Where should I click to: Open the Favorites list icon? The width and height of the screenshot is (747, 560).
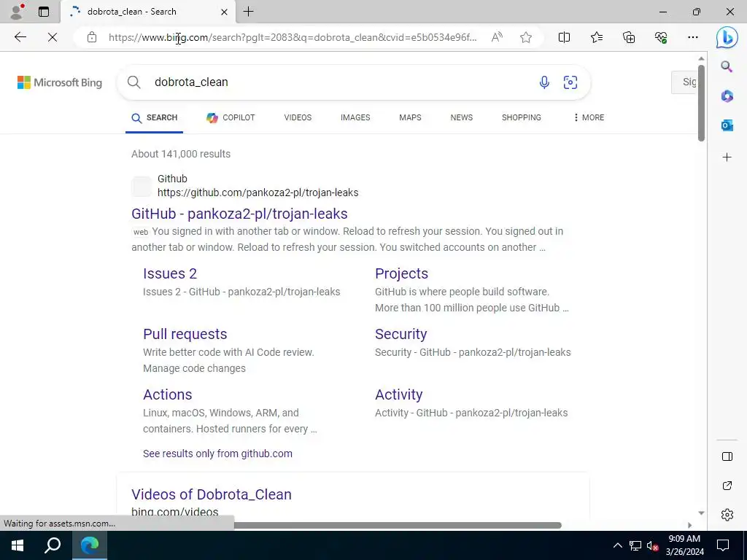click(597, 37)
